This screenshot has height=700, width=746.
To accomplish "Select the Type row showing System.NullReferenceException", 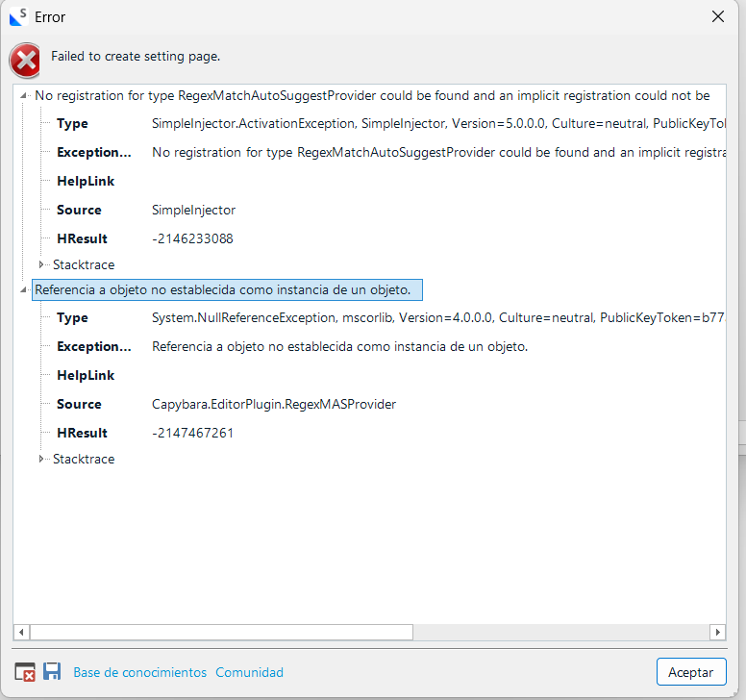I will (x=385, y=317).
